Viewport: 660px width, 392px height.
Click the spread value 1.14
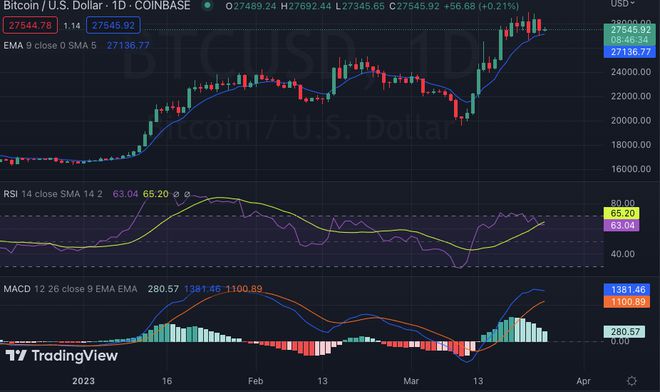[x=72, y=26]
